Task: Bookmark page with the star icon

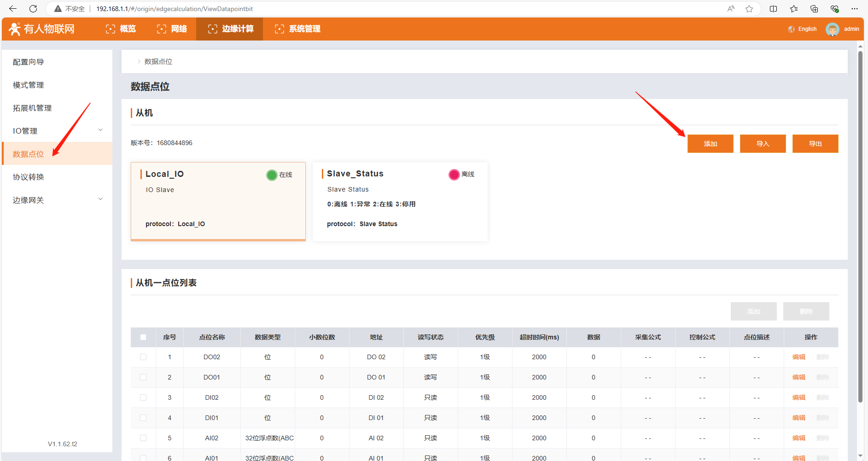Action: click(x=749, y=9)
